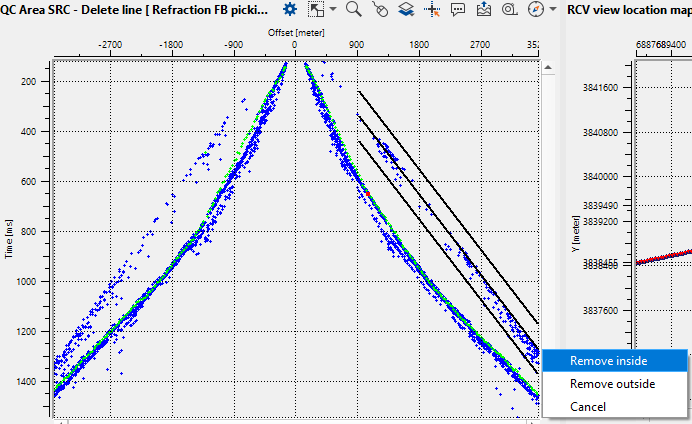Open the gear settings icon
The height and width of the screenshot is (424, 692).
[x=290, y=9]
